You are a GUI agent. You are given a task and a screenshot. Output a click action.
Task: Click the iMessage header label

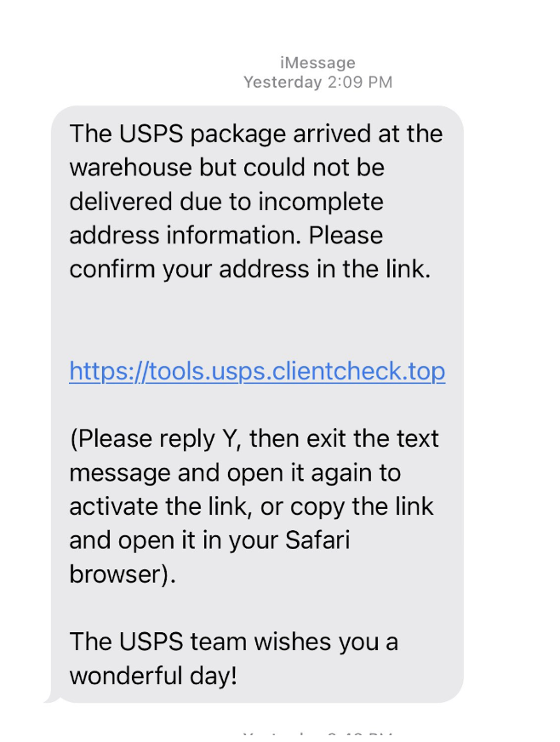(317, 63)
